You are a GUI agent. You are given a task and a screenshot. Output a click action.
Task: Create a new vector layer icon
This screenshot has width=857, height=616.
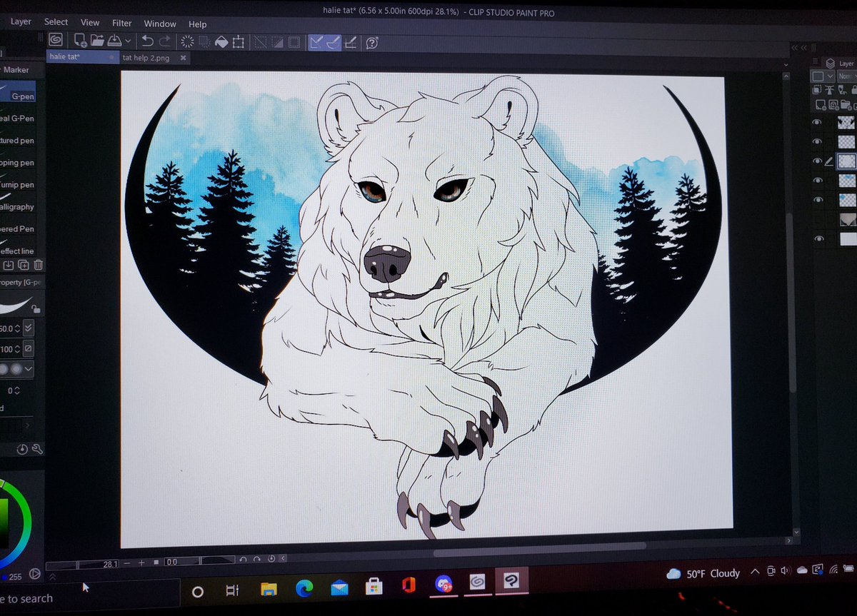coord(833,105)
